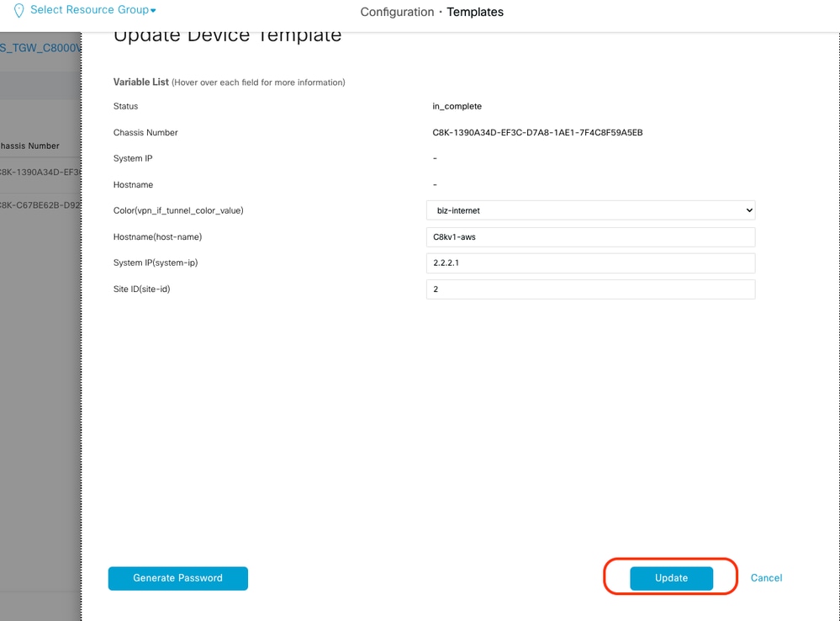The width and height of the screenshot is (840, 621).
Task: Click the Templates breadcrumb text
Action: 475,12
